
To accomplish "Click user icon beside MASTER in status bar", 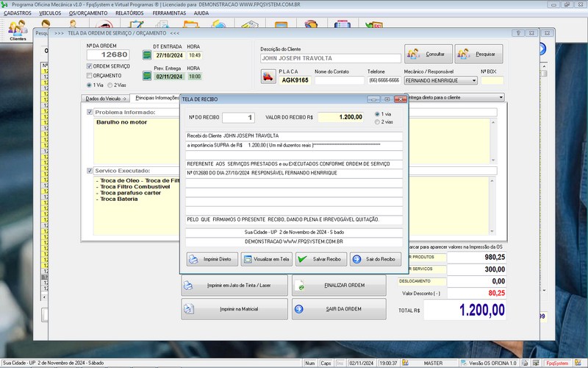I will [406, 363].
